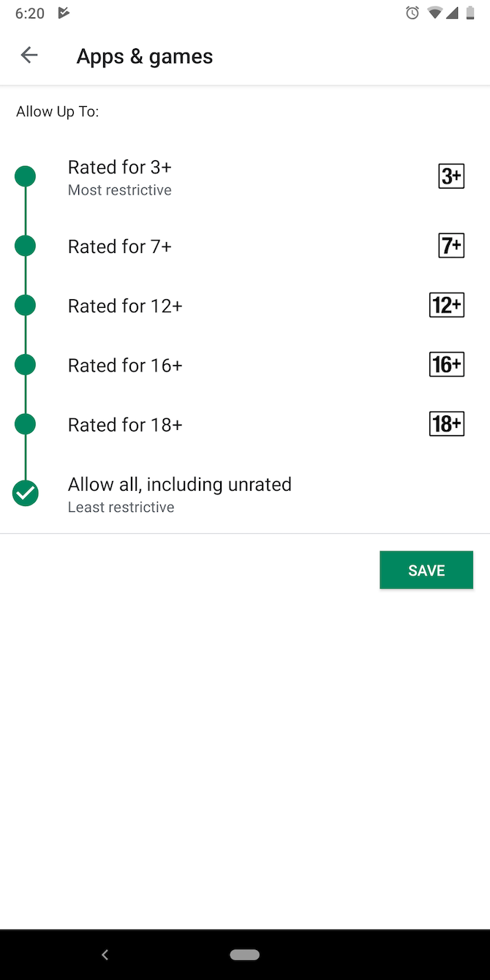Screen dimensions: 490x980
Task: Tap the Most restrictive subtitle text
Action: click(x=119, y=189)
